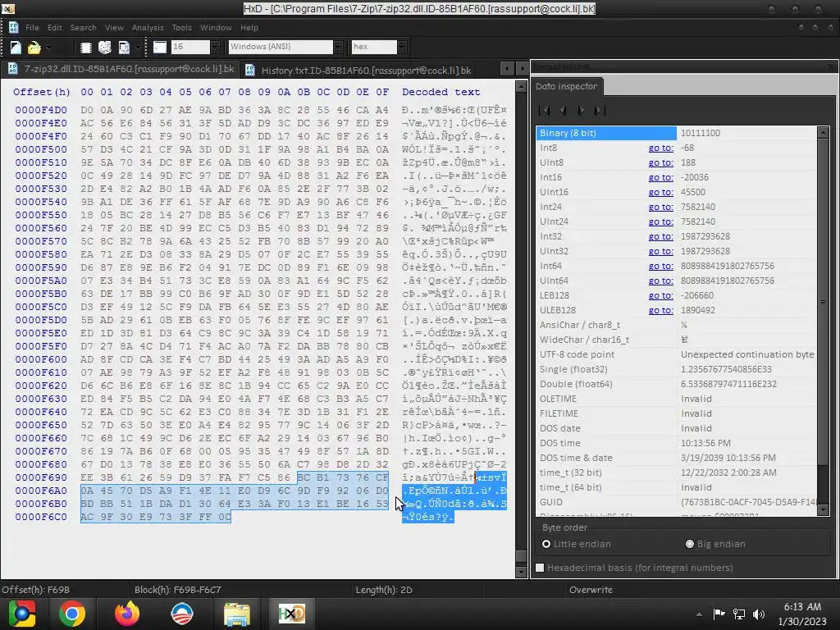
Task: Open File Explorer from the taskbar
Action: point(237,614)
